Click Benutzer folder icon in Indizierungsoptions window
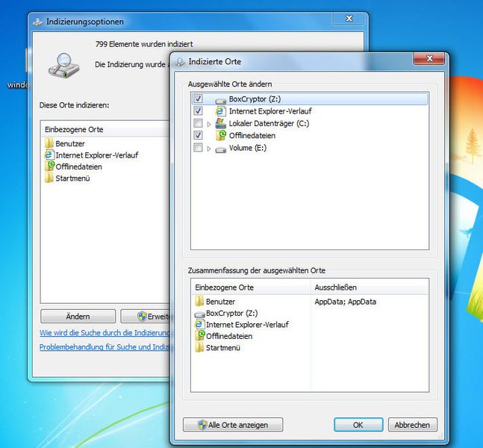Image resolution: width=483 pixels, height=448 pixels. 49,143
